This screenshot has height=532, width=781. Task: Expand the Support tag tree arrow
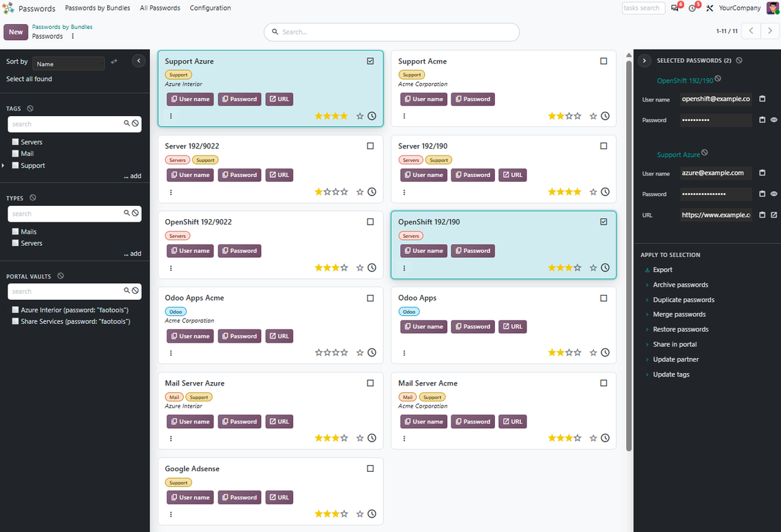3,165
